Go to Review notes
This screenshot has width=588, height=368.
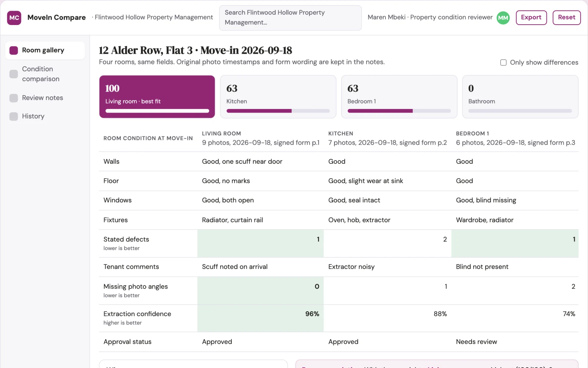pos(45,98)
